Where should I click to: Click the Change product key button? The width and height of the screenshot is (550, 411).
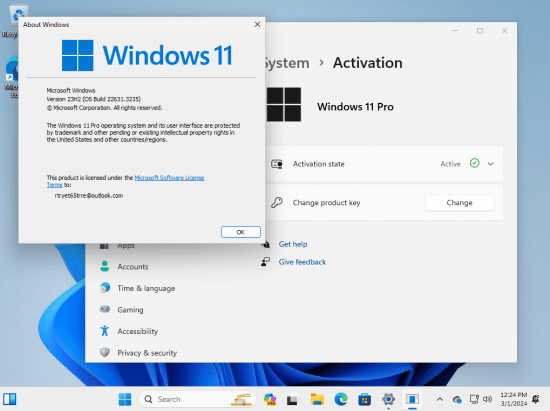click(459, 203)
